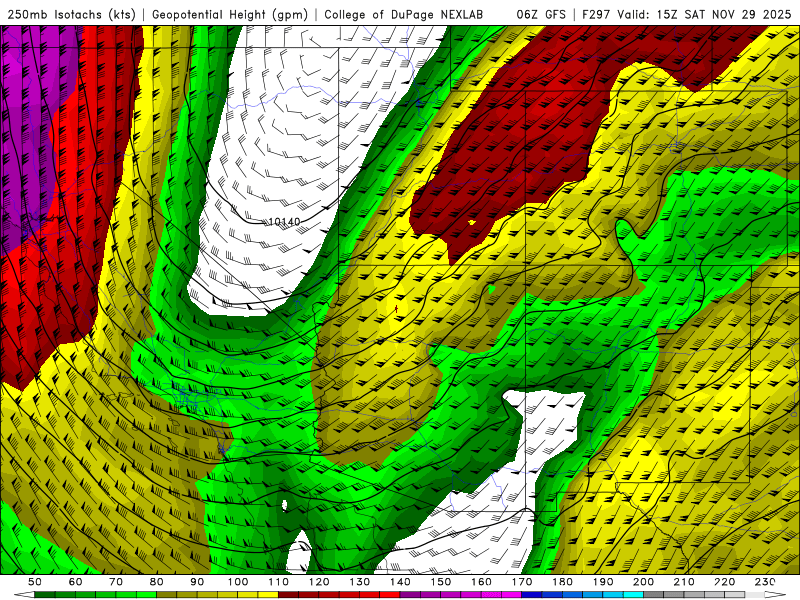This screenshot has width=800, height=600.
Task: Click the 10140 height contour label
Action: 284,222
